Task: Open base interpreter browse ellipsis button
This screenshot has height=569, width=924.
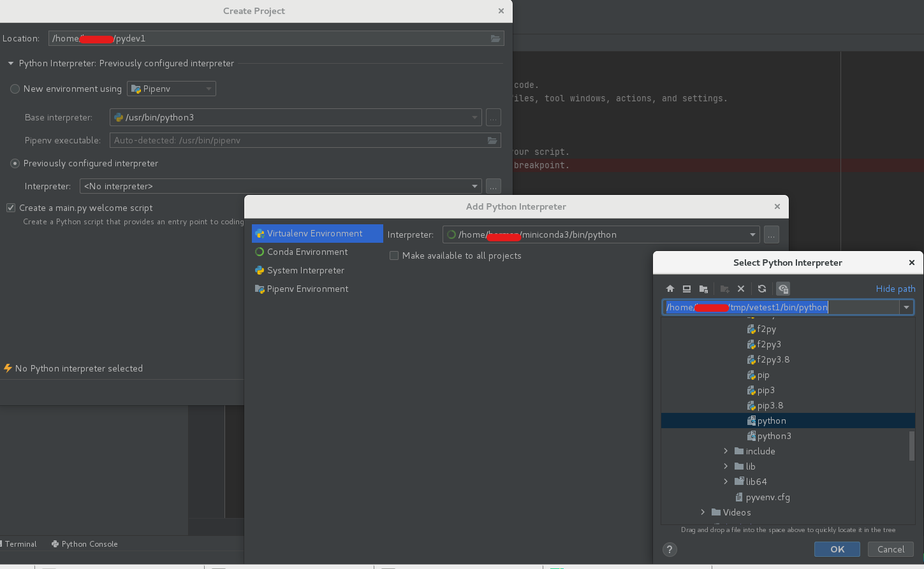Action: tap(494, 117)
